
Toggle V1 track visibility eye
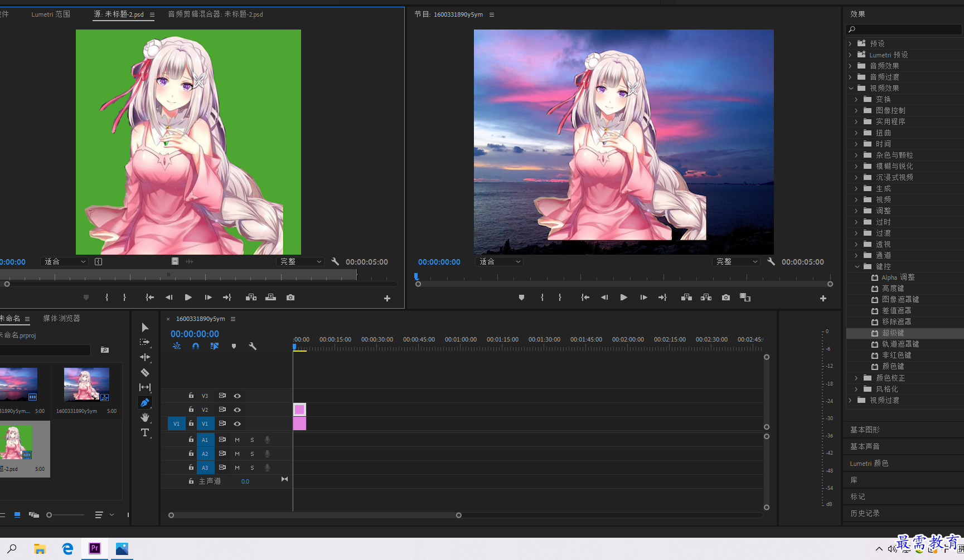tap(237, 423)
